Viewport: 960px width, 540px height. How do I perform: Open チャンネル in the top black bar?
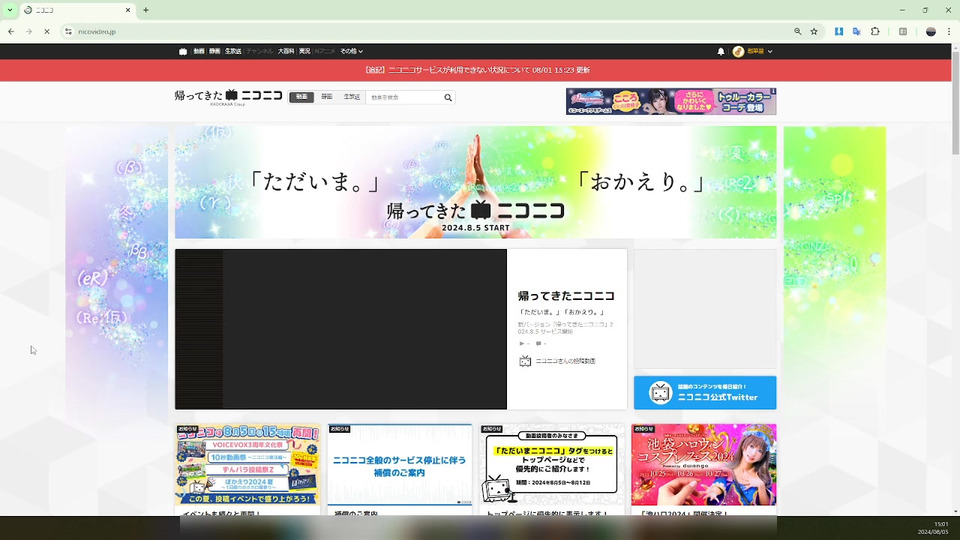(260, 51)
